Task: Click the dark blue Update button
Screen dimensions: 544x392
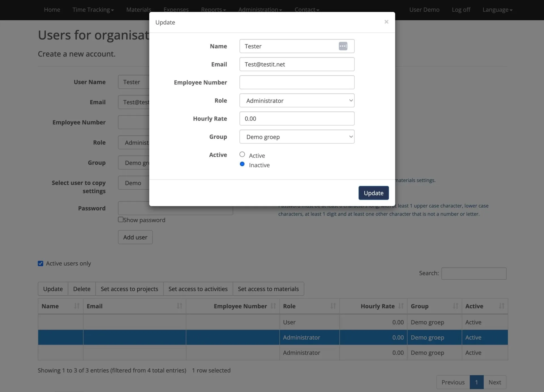Action: pyautogui.click(x=373, y=193)
